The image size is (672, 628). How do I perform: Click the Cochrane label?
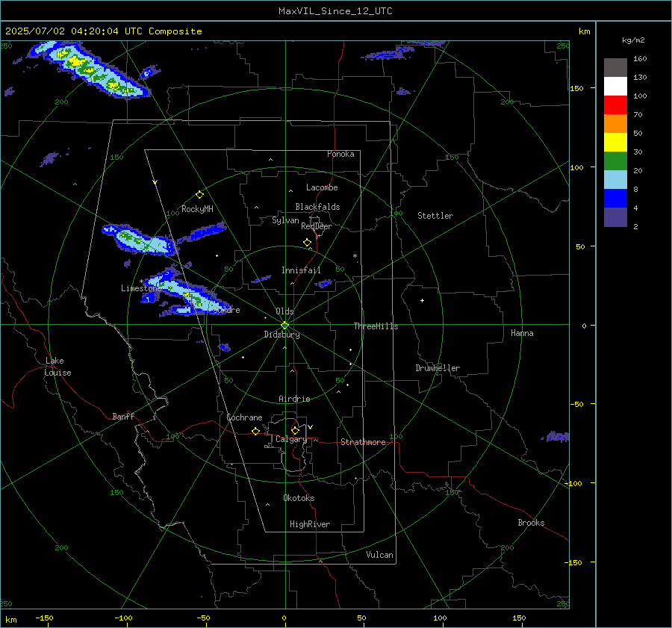pyautogui.click(x=244, y=417)
